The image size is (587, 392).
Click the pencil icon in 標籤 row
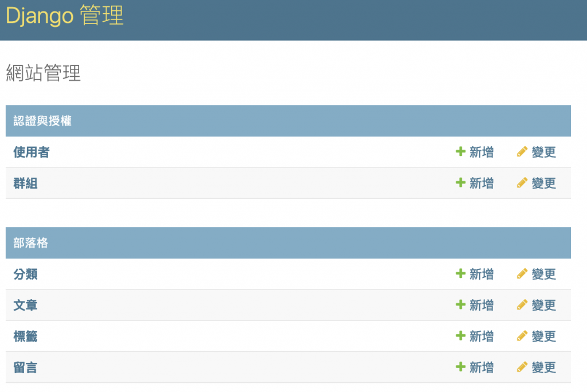pos(522,336)
